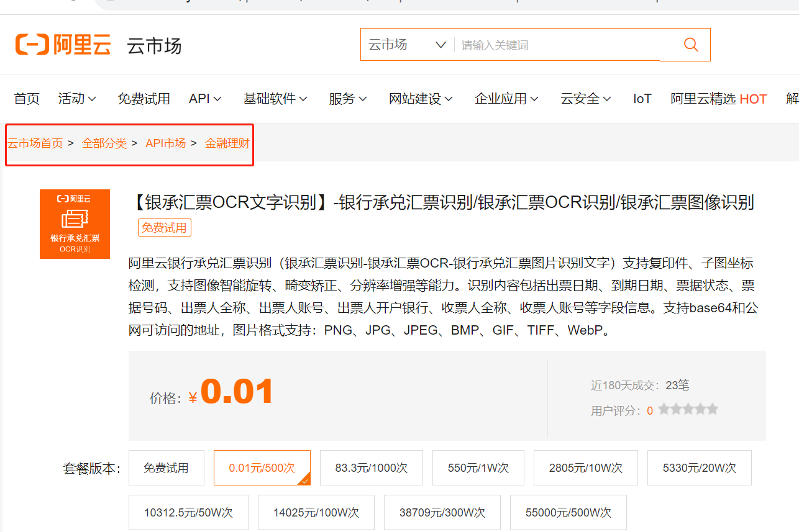The image size is (799, 532).
Task: Expand the 网站建设 menu
Action: [421, 99]
